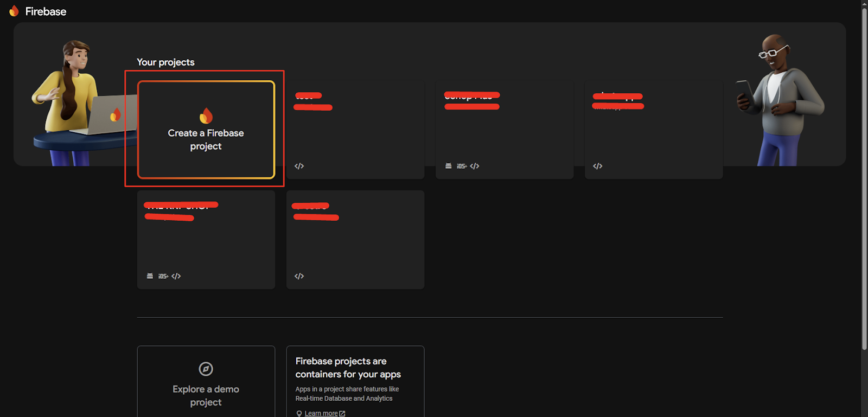
Task: Click the iOS icon on the top-row project card
Action: [x=462, y=166]
